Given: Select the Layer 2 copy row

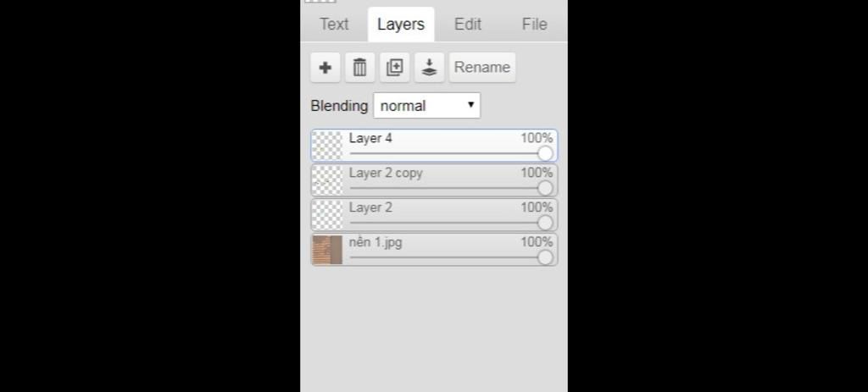Looking at the screenshot, I should point(434,180).
